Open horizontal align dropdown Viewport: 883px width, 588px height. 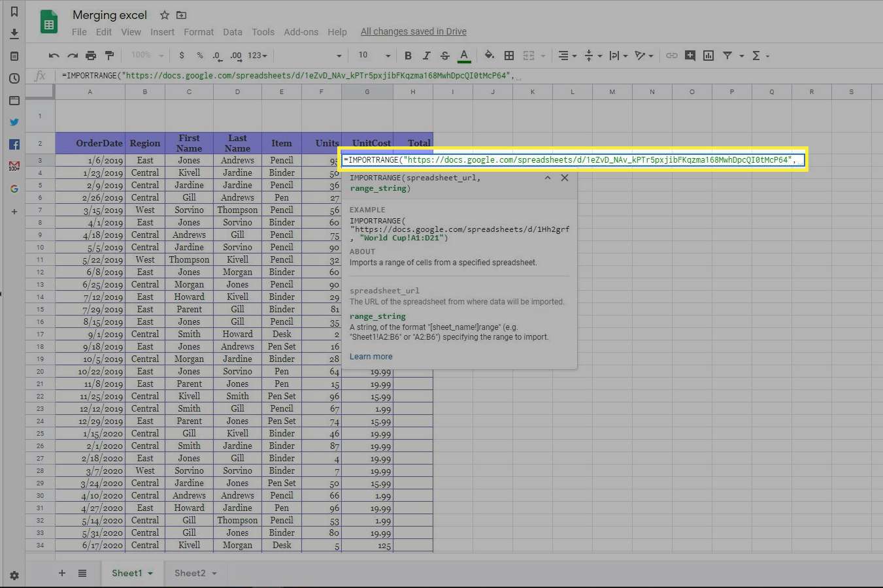coord(567,56)
